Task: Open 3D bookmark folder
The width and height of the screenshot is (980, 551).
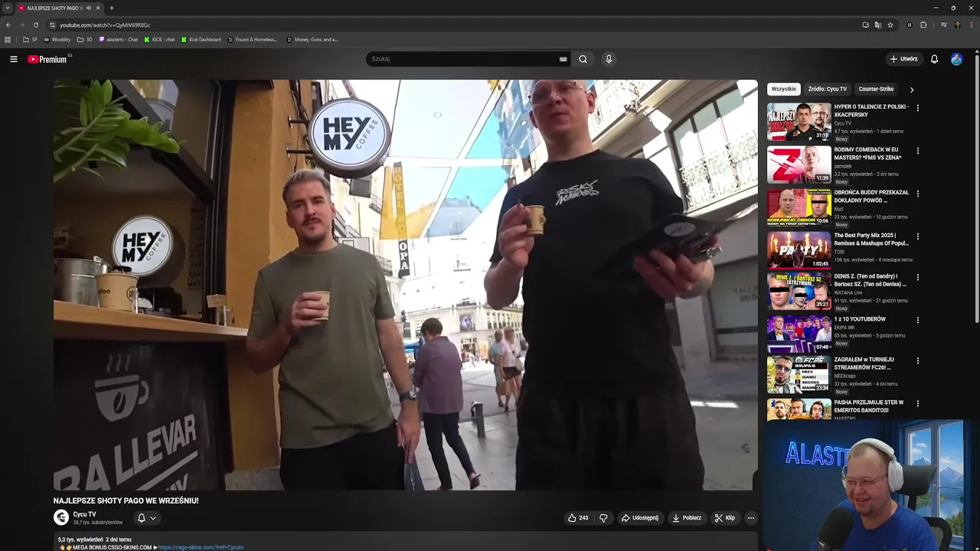Action: tap(85, 40)
